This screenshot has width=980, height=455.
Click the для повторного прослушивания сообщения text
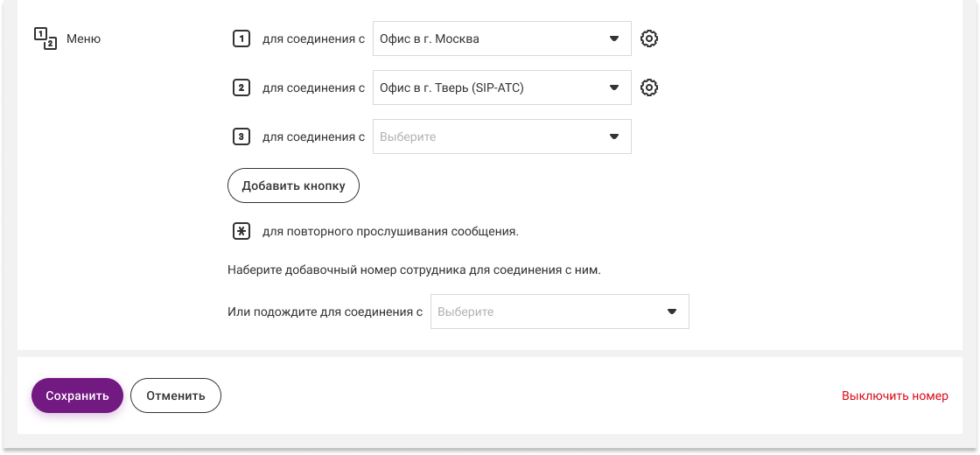pos(390,232)
